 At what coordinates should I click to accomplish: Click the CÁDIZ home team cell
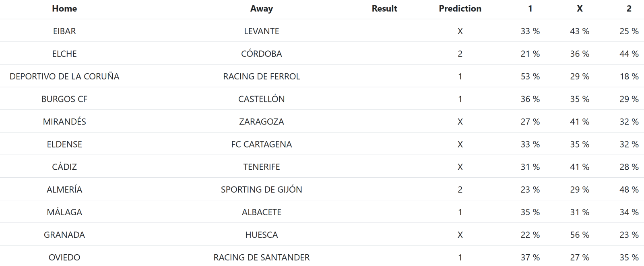64,166
